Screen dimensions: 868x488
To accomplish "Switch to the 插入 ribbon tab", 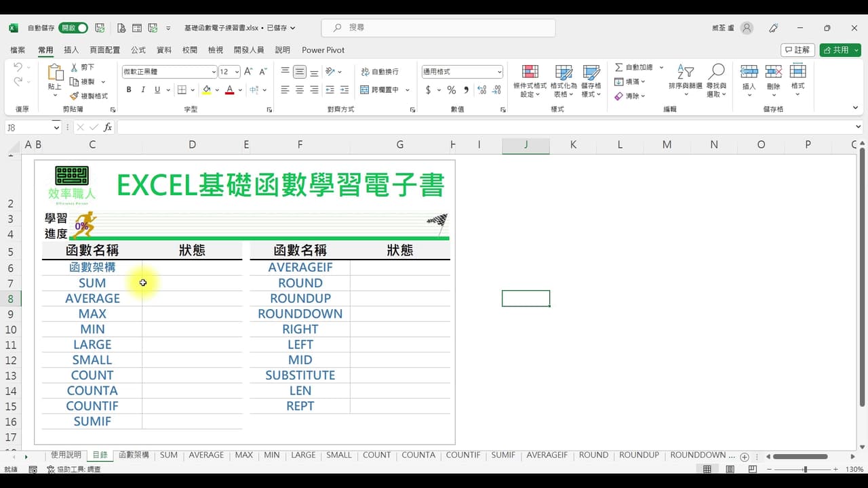I will pyautogui.click(x=71, y=49).
